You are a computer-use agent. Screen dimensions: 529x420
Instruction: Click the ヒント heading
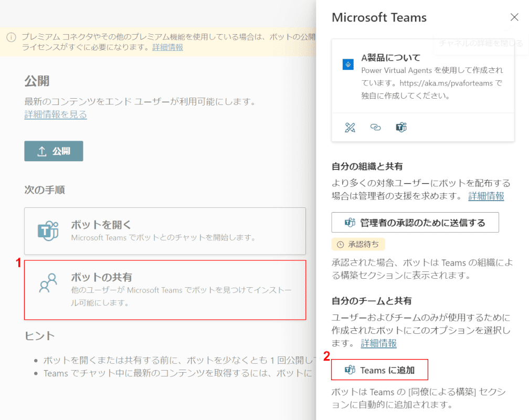39,335
